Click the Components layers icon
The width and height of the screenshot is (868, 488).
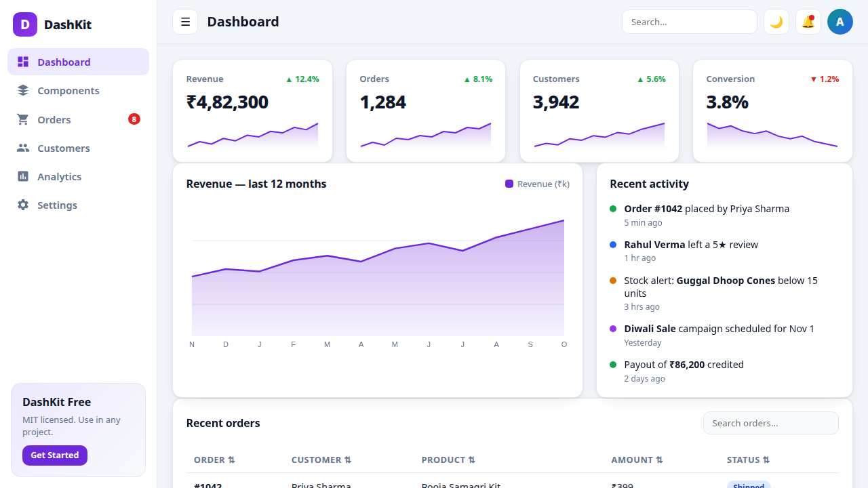[x=23, y=90]
